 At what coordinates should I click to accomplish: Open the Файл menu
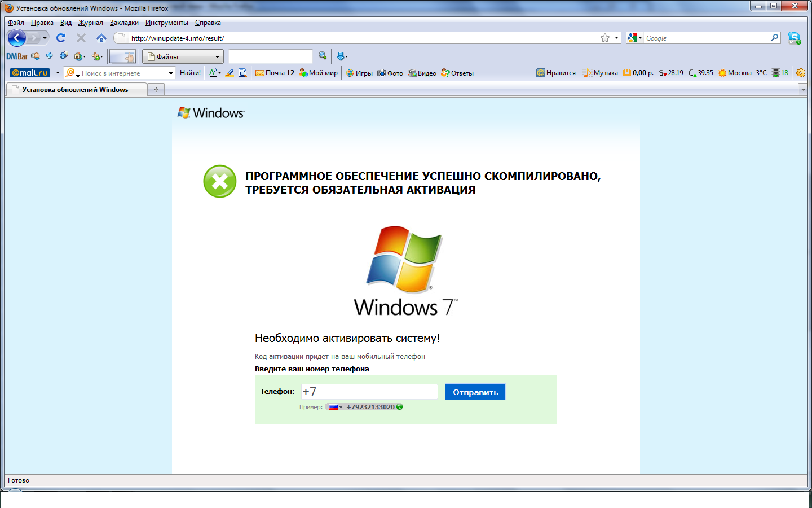click(16, 23)
